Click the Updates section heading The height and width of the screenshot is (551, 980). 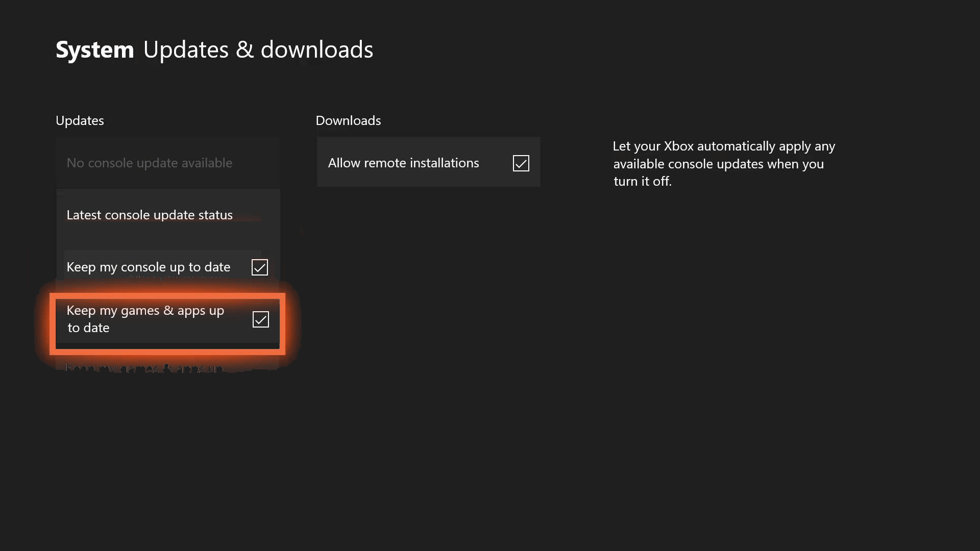pyautogui.click(x=80, y=120)
